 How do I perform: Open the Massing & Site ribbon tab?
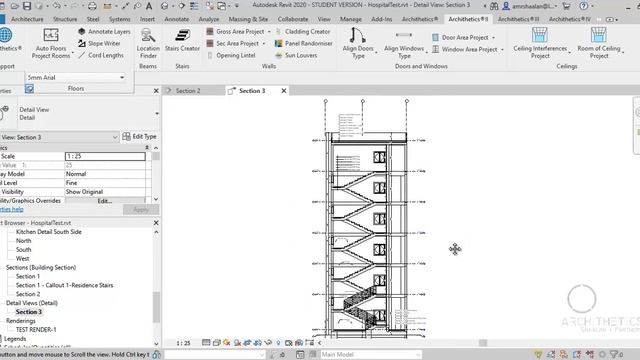248,19
